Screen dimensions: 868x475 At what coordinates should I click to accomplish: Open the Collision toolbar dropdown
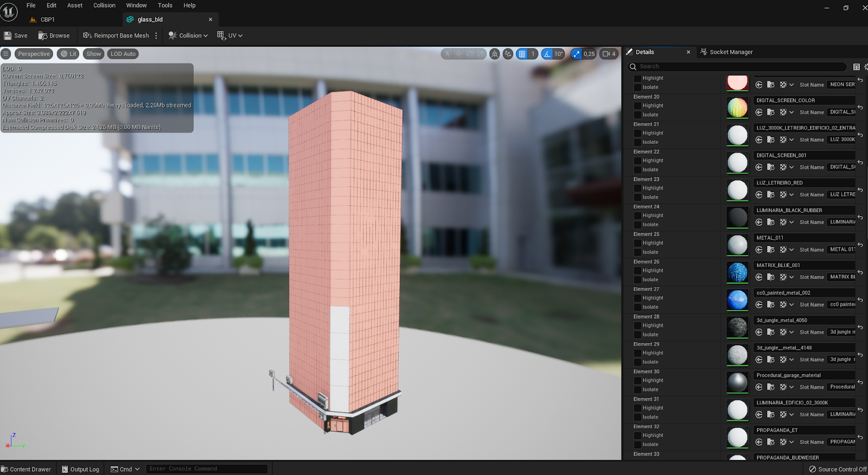tap(188, 35)
